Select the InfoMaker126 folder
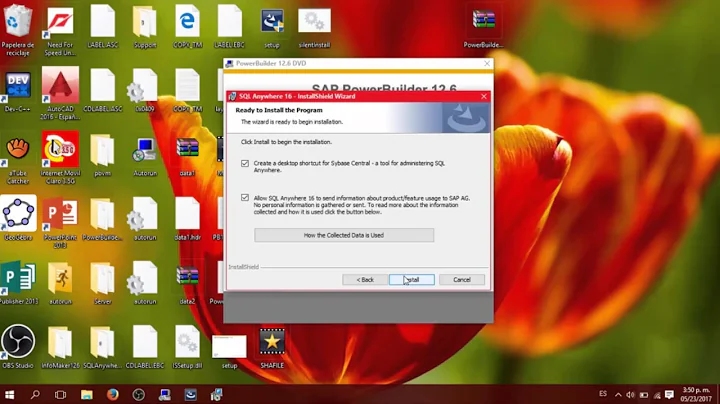Screen dimensions: 720x404 tap(60, 347)
